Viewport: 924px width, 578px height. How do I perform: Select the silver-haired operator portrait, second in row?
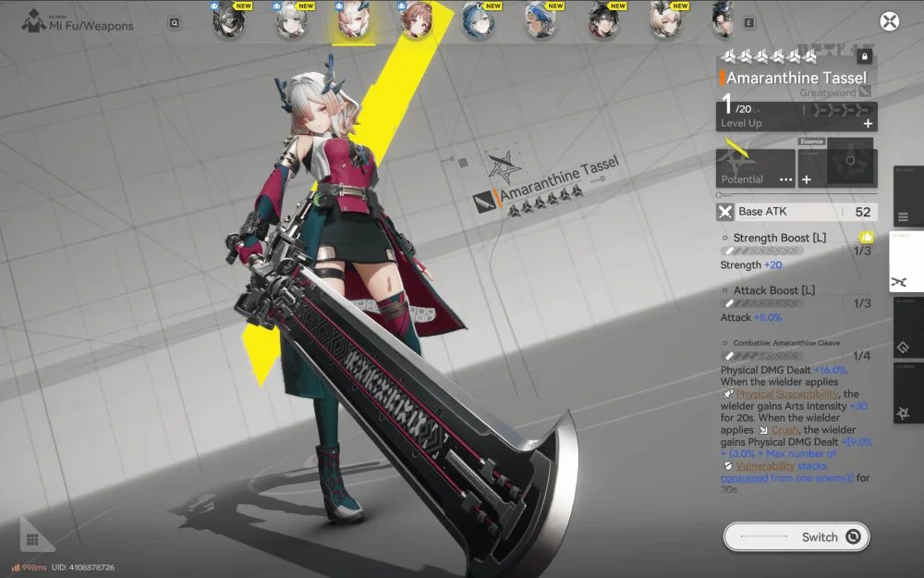[291, 20]
